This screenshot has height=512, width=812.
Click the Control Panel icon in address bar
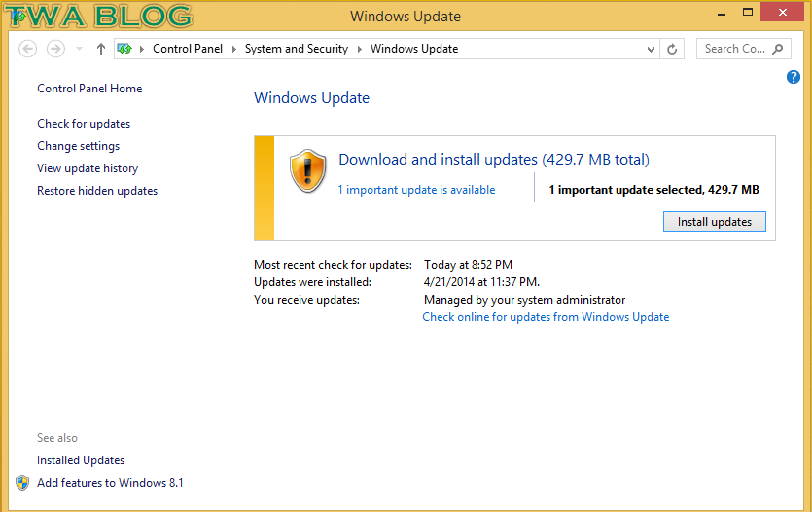124,49
